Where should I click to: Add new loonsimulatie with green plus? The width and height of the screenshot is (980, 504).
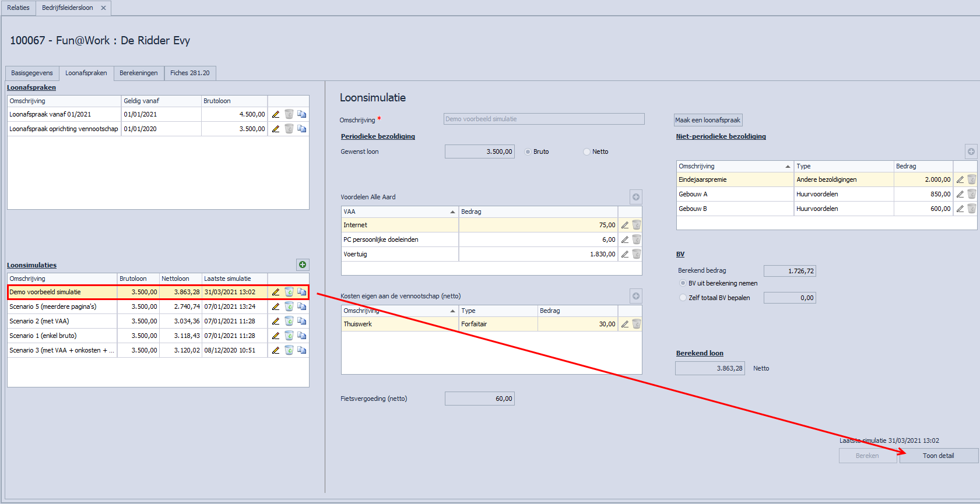(303, 265)
